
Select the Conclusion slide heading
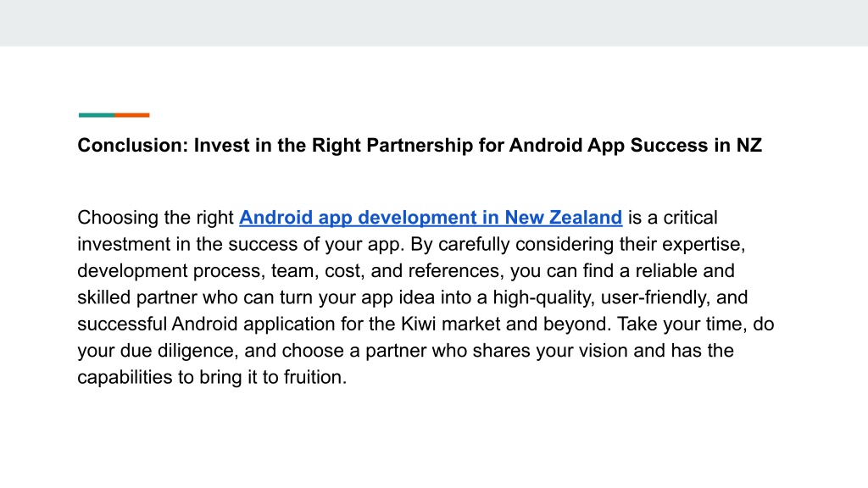pyautogui.click(x=420, y=145)
